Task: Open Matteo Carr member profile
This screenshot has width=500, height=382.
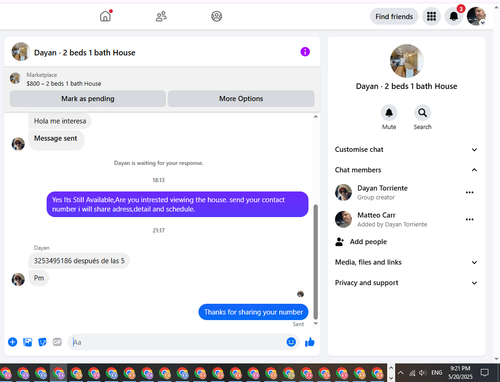Action: coord(376,215)
